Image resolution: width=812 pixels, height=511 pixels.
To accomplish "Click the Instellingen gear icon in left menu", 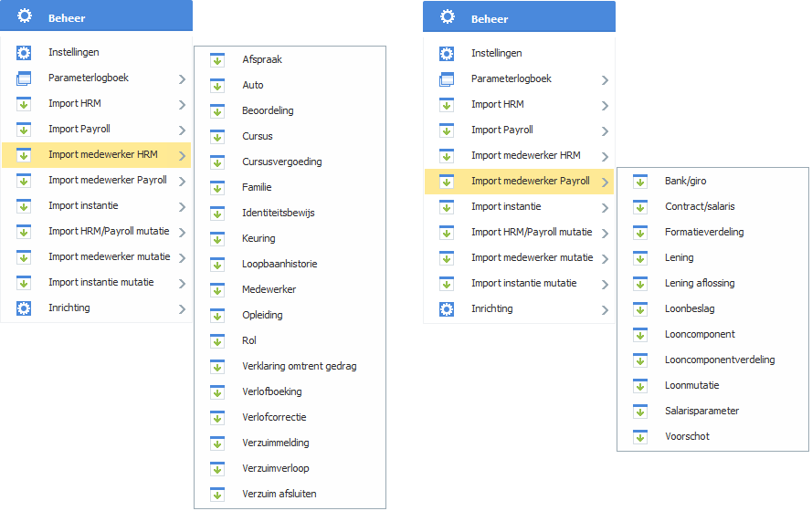I will (24, 52).
